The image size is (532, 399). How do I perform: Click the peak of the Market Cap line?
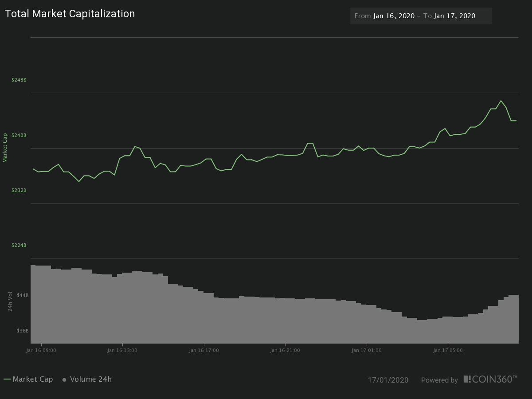tap(501, 101)
